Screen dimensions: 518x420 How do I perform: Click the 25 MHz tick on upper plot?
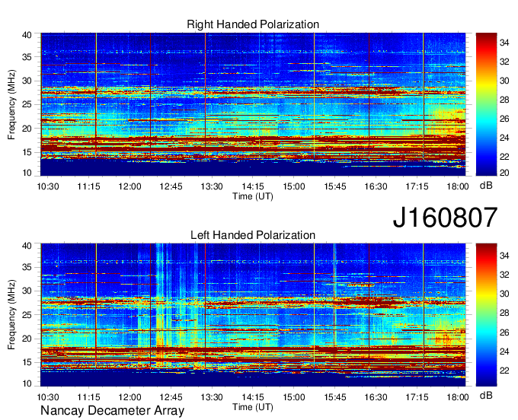pos(27,104)
